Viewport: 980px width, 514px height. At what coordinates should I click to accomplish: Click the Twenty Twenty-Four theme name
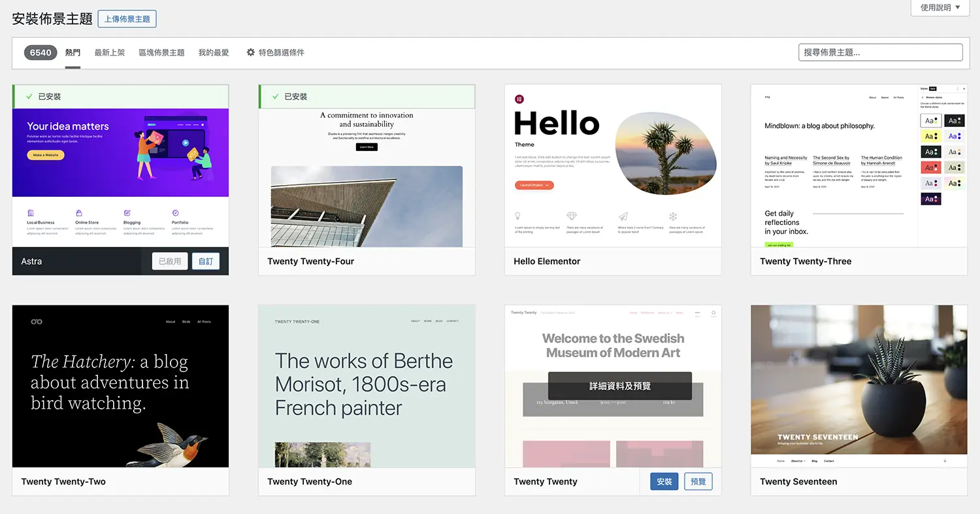click(x=311, y=262)
